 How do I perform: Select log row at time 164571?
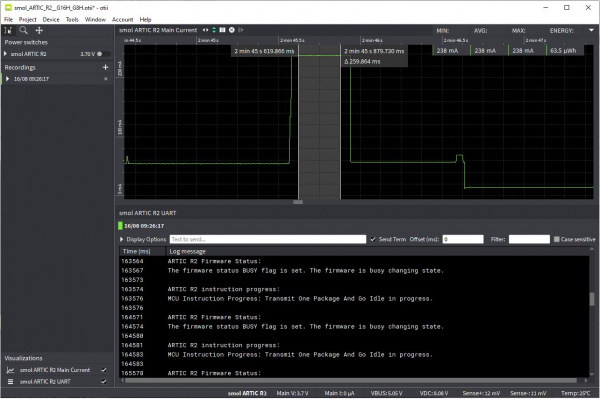[354, 317]
